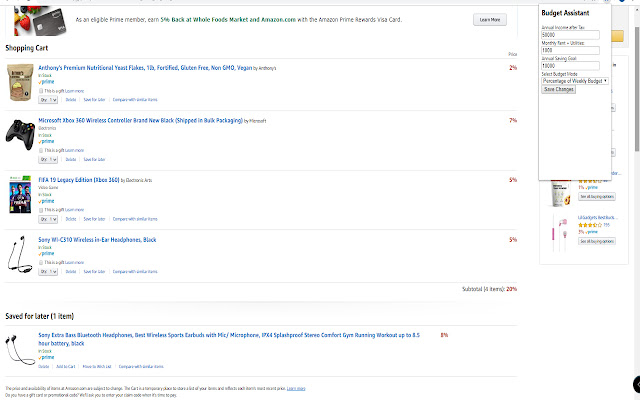This screenshot has height=400, width=640.
Task: Click the Anthony's Nutritional Yeast product thumbnail
Action: click(20, 82)
